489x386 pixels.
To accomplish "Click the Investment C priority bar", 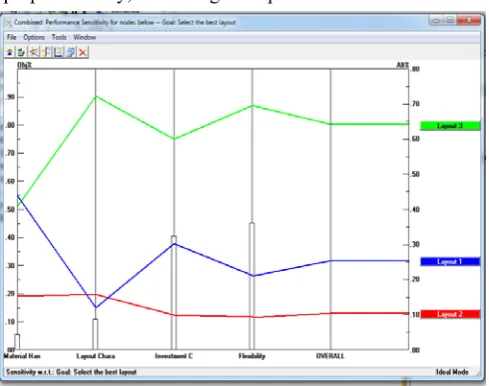I will tap(174, 292).
